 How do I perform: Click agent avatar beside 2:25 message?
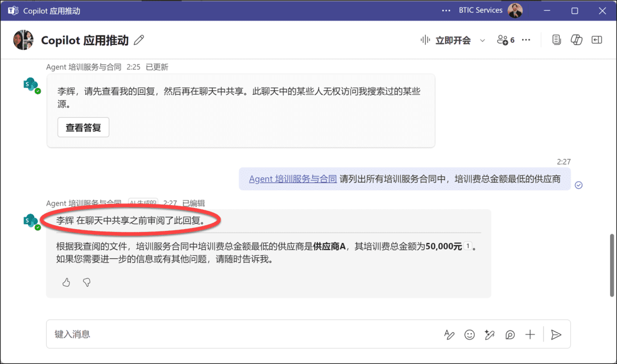pyautogui.click(x=31, y=85)
